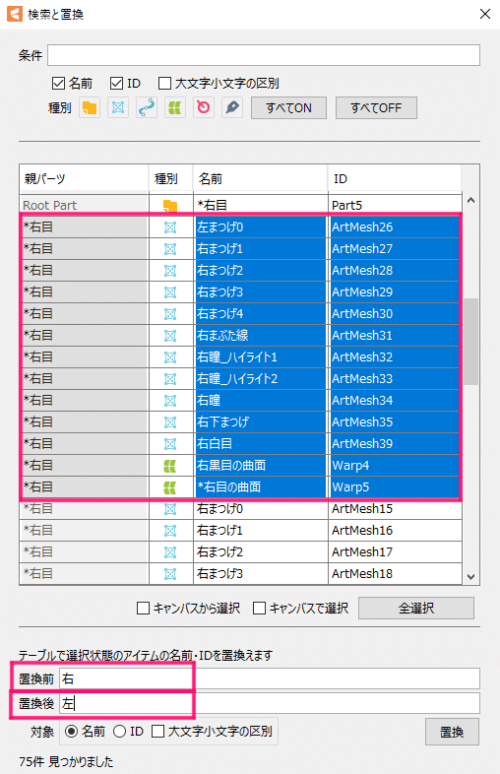This screenshot has height=774, width=500.
Task: Toggle the ArtMesh type filter icon
Action: [118, 108]
